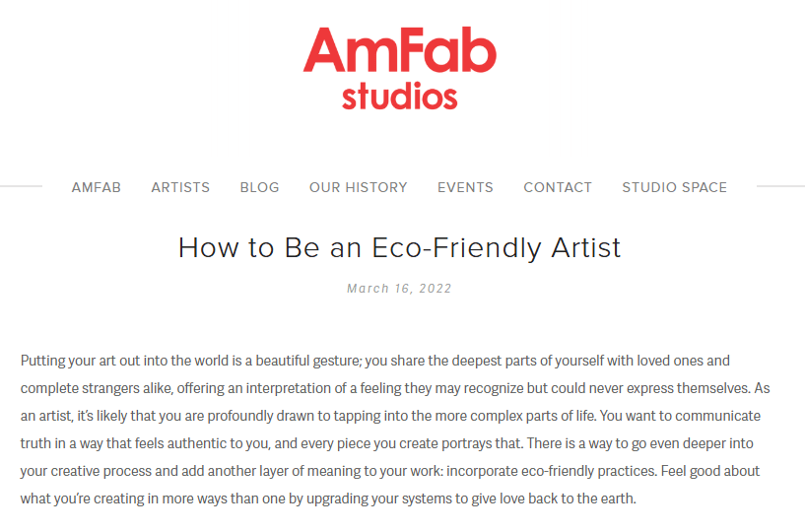This screenshot has height=532, width=805.
Task: Click the March 16, 2022 post date
Action: (399, 289)
